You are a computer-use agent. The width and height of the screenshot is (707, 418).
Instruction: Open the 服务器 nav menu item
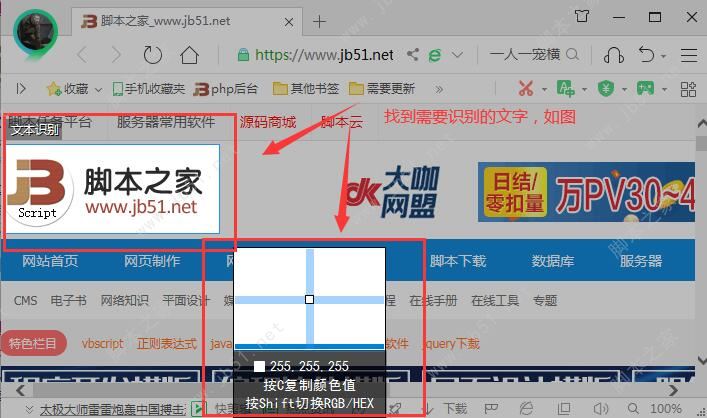pos(641,261)
